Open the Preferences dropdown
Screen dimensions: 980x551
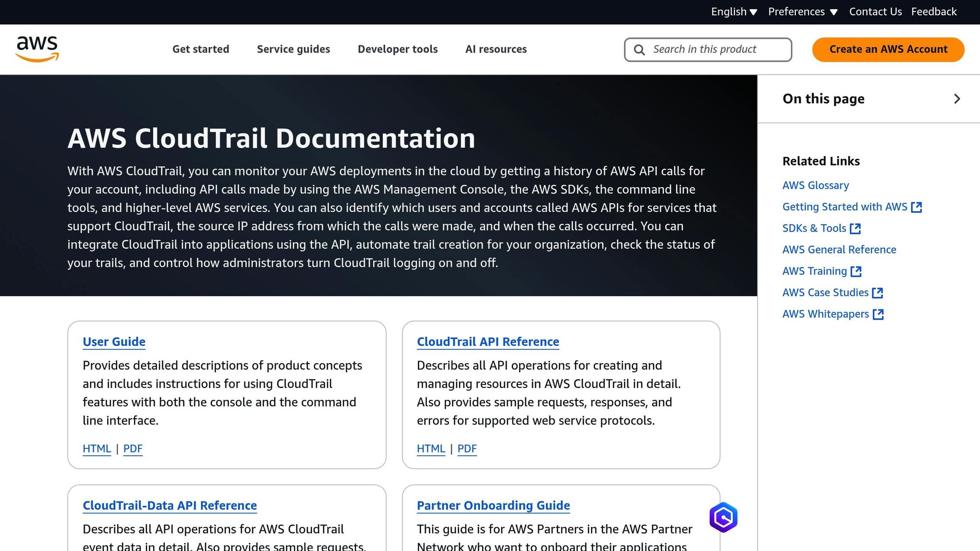pyautogui.click(x=802, y=12)
